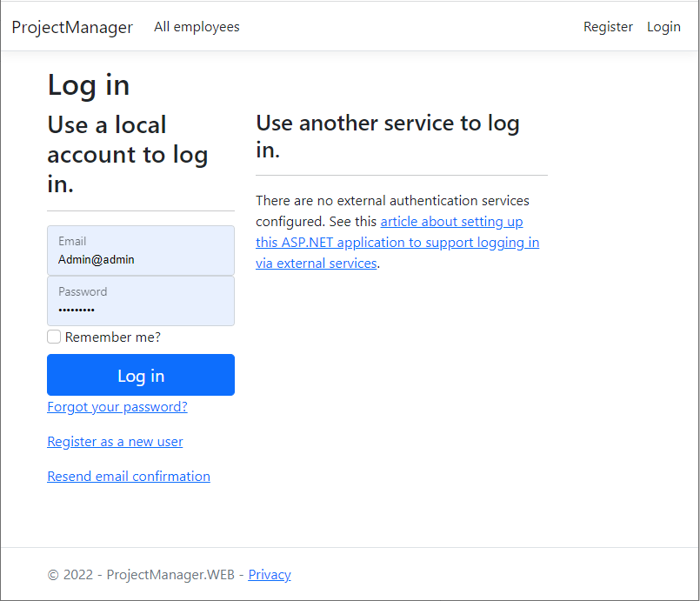Focus the Password input field
700x601 pixels.
point(141,301)
